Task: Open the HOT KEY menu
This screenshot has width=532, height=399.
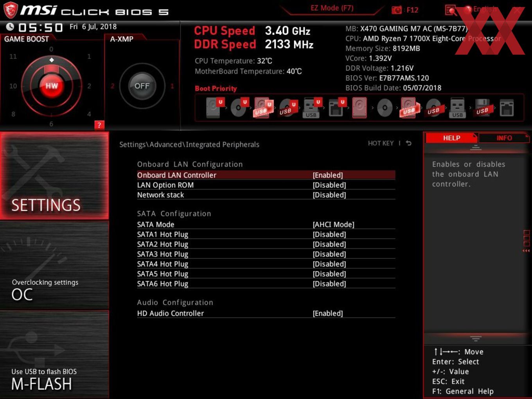Action: [381, 143]
